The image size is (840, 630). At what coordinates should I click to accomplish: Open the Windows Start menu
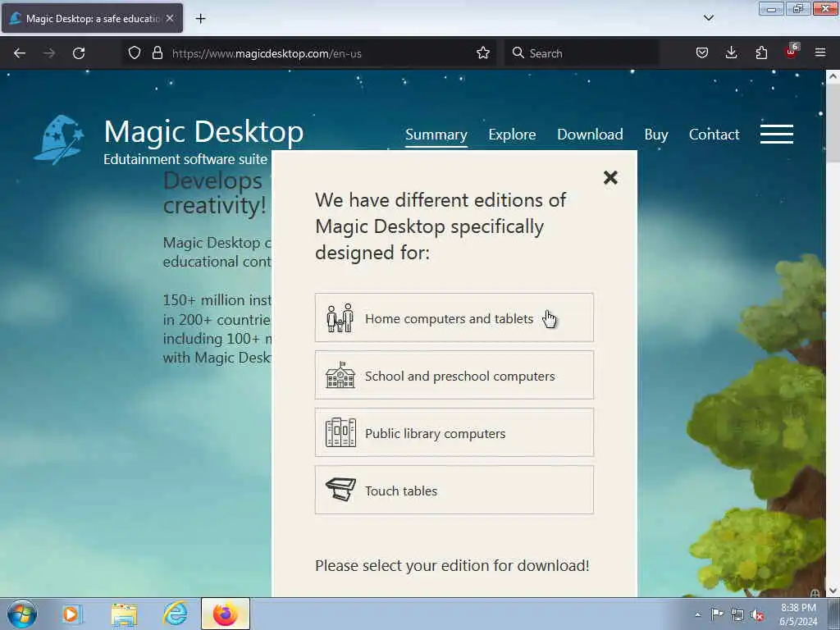coord(21,614)
